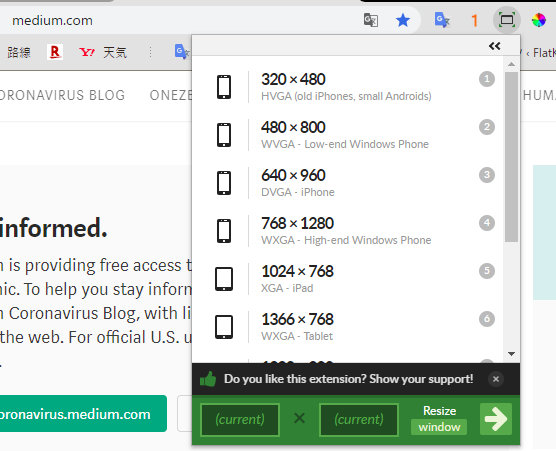Select the 1366×768 WXGA Tablet preset
This screenshot has width=556, height=451.
(x=348, y=327)
